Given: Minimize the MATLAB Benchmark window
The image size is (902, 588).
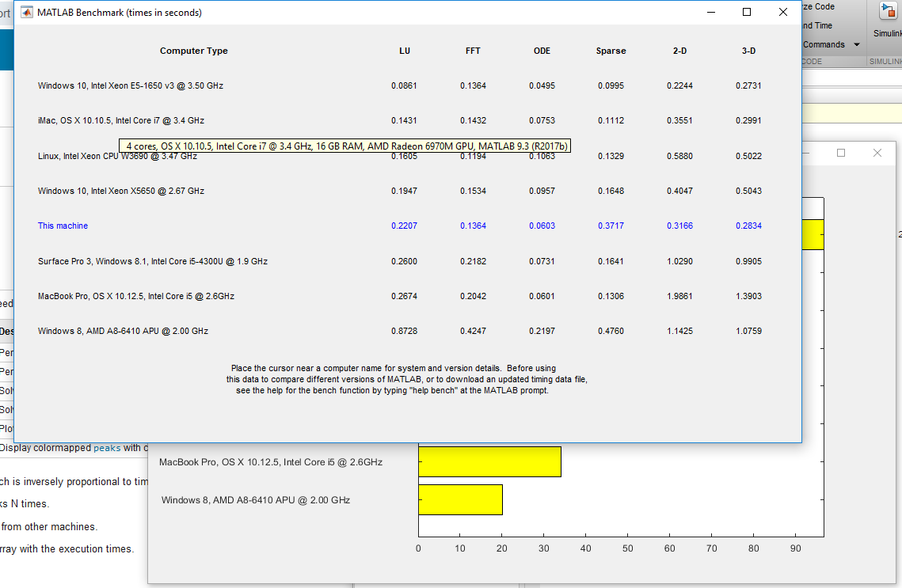Looking at the screenshot, I should [710, 12].
